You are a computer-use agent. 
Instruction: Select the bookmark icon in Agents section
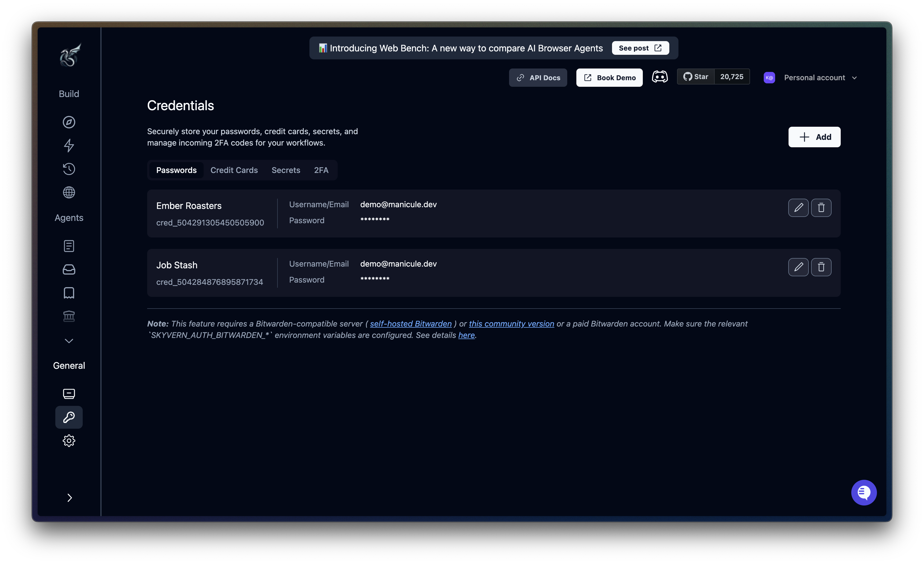pyautogui.click(x=69, y=293)
